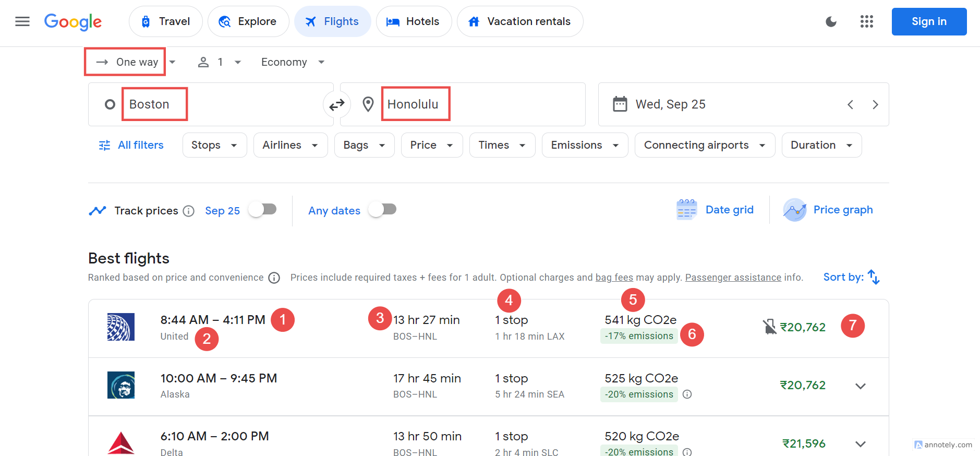Click the calendar icon by the date
The width and height of the screenshot is (980, 456).
[620, 104]
